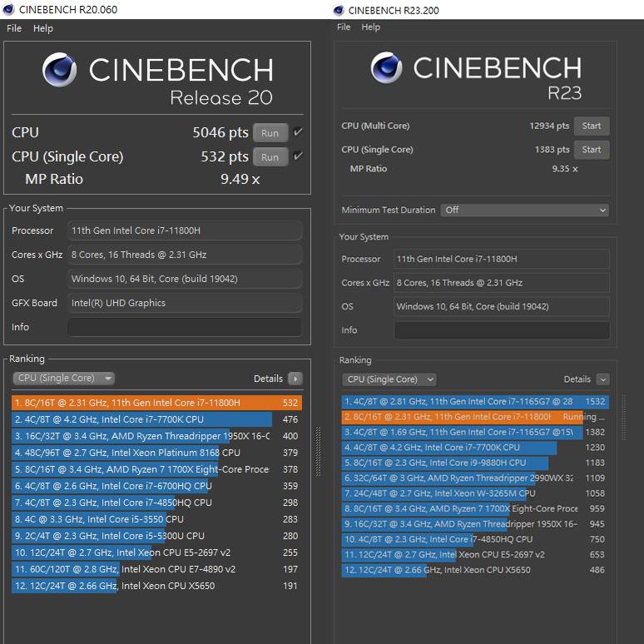Select R23 rank 2 i7-11800H Running bar
644x644 pixels.
pos(475,417)
